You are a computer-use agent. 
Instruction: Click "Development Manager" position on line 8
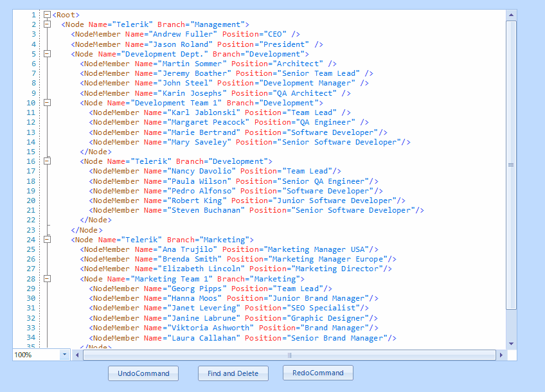[307, 83]
